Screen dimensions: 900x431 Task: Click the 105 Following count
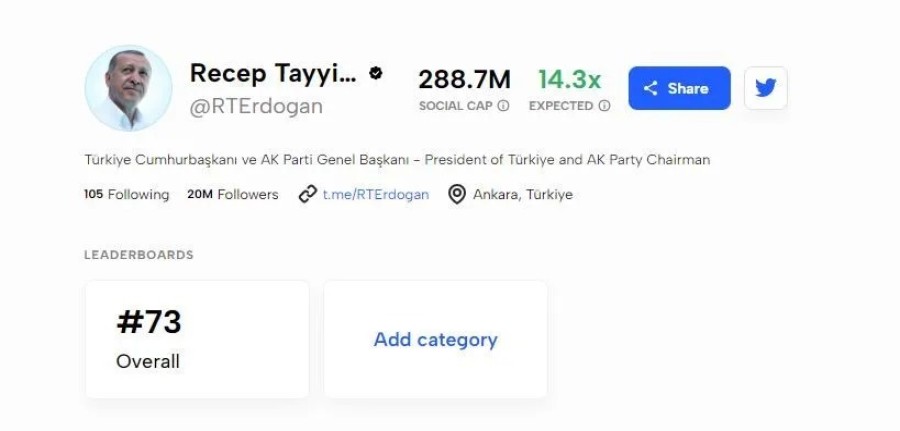126,194
